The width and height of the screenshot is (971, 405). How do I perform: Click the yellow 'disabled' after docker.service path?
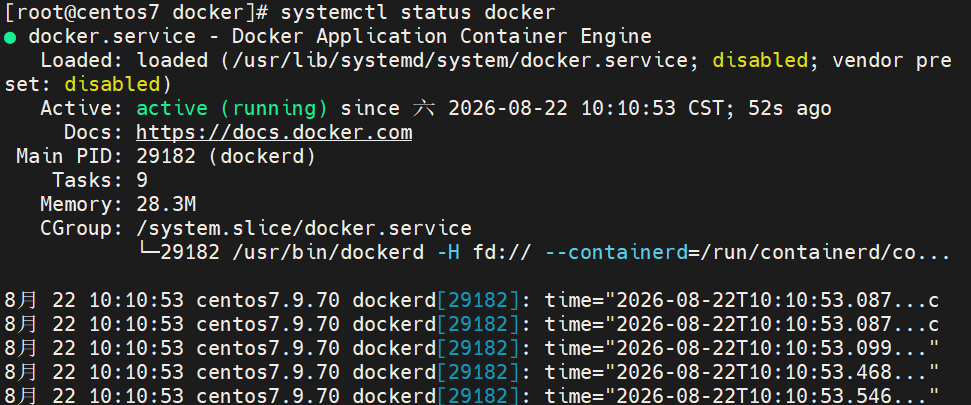[760, 61]
